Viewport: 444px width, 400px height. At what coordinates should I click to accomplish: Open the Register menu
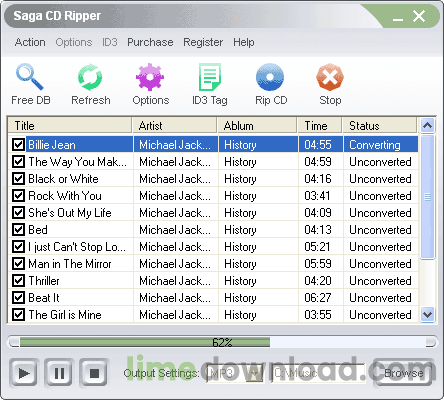click(203, 42)
